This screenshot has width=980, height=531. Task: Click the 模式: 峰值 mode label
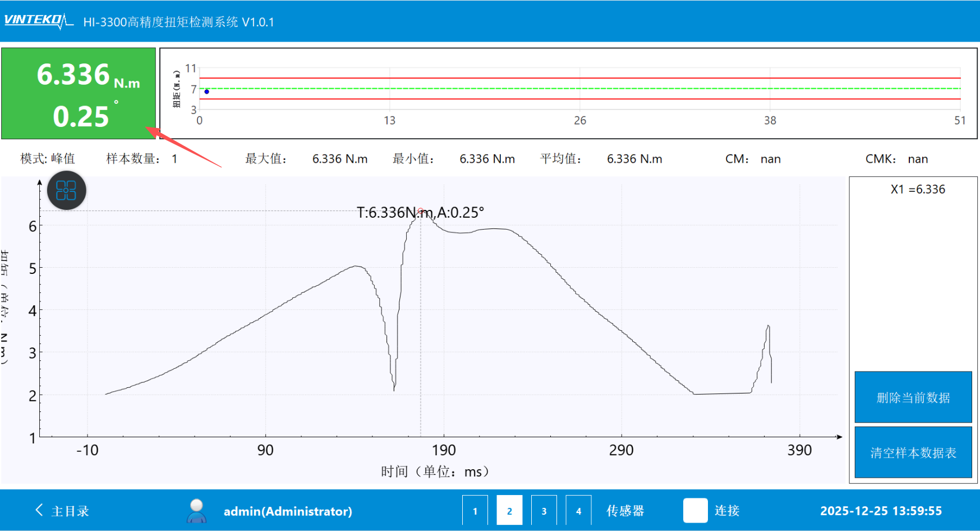pos(48,159)
